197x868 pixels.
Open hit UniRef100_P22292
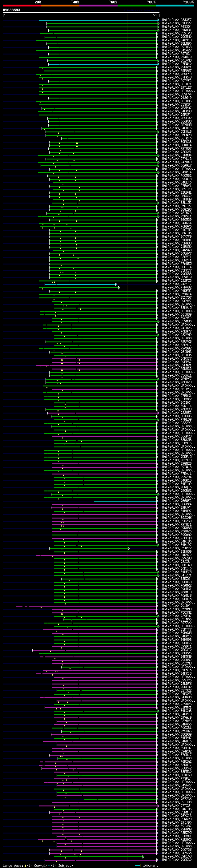177,423
